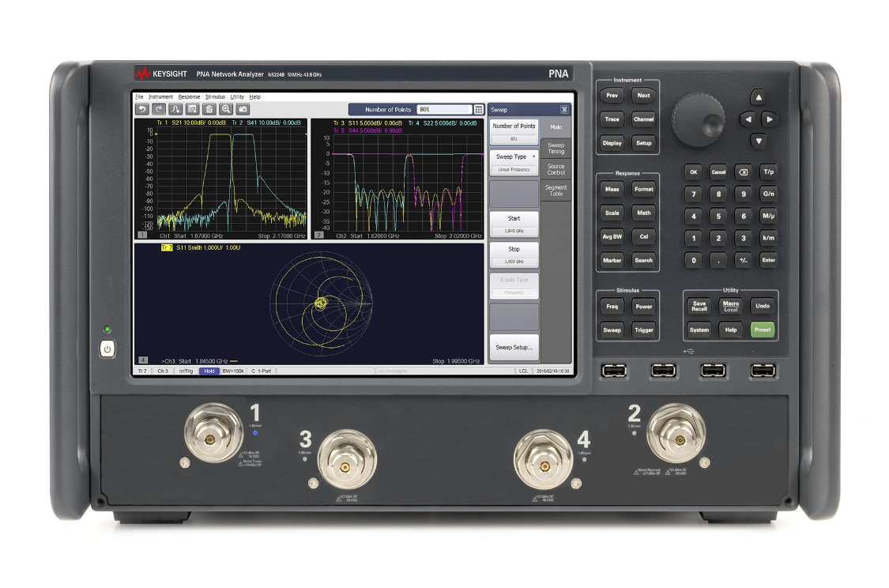Toggle the Hold status in status bar
Viewport: 889px width, 588px height.
tap(209, 371)
